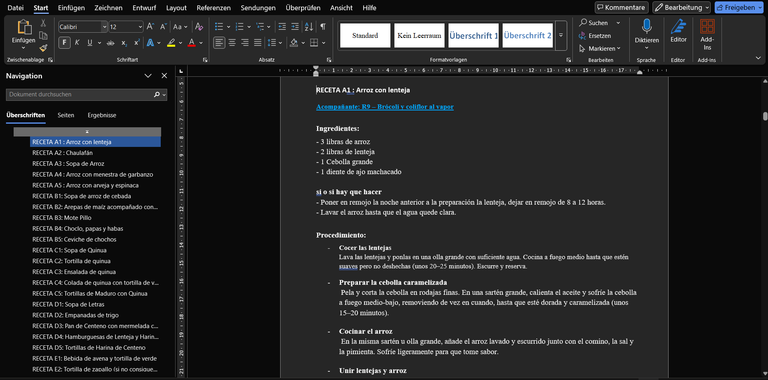Image resolution: width=768 pixels, height=380 pixels.
Task: Apply strikethrough formatting
Action: coord(111,43)
